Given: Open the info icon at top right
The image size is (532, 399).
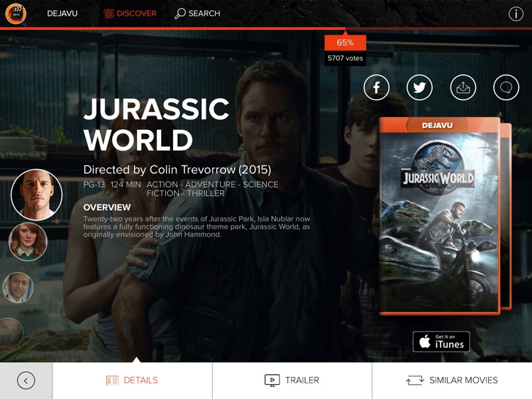Looking at the screenshot, I should 516,14.
